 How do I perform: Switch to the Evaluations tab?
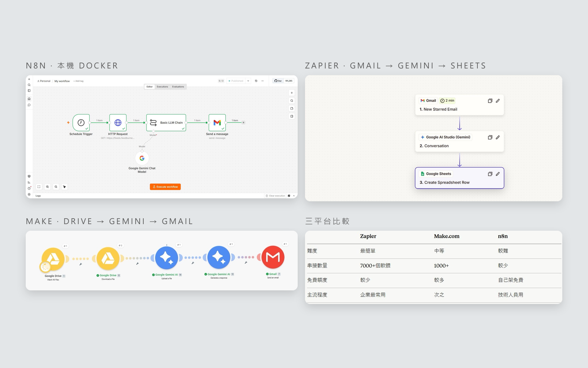(178, 87)
